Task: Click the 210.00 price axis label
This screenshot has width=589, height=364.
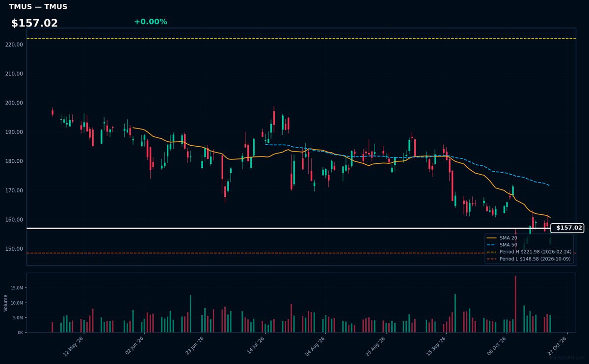Action: 14,74
